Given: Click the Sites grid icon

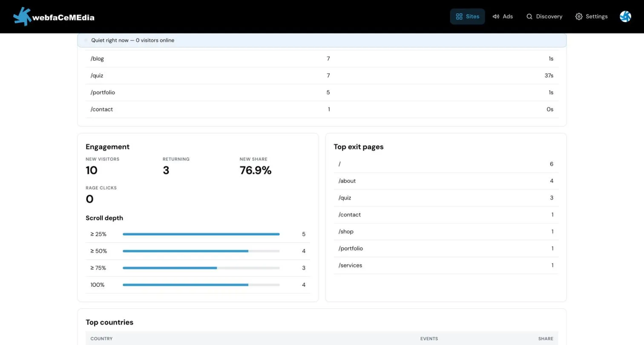Looking at the screenshot, I should point(459,17).
